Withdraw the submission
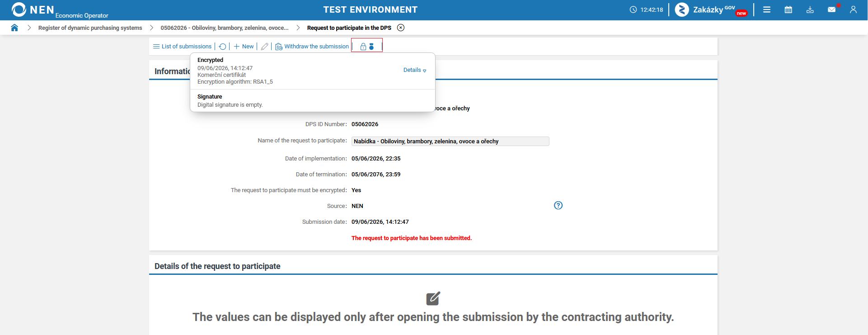The height and width of the screenshot is (335, 868). pos(312,46)
